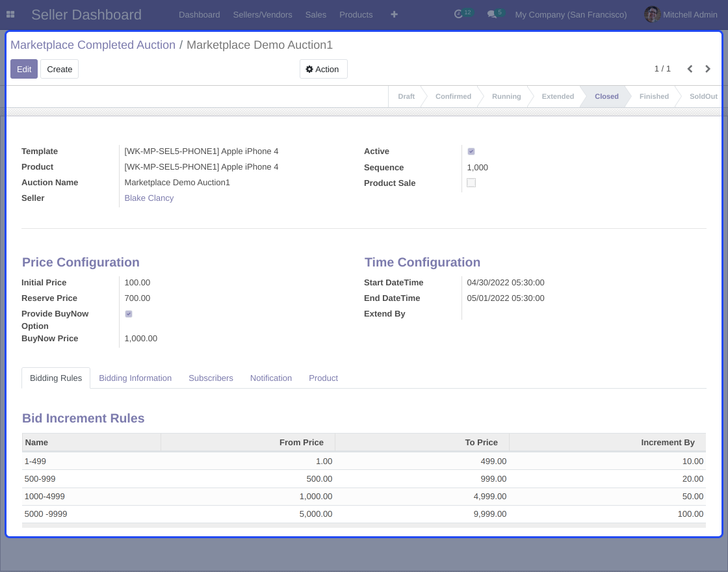728x572 pixels.
Task: Go back to Marketplace Completed Auction breadcrumb
Action: click(x=93, y=45)
